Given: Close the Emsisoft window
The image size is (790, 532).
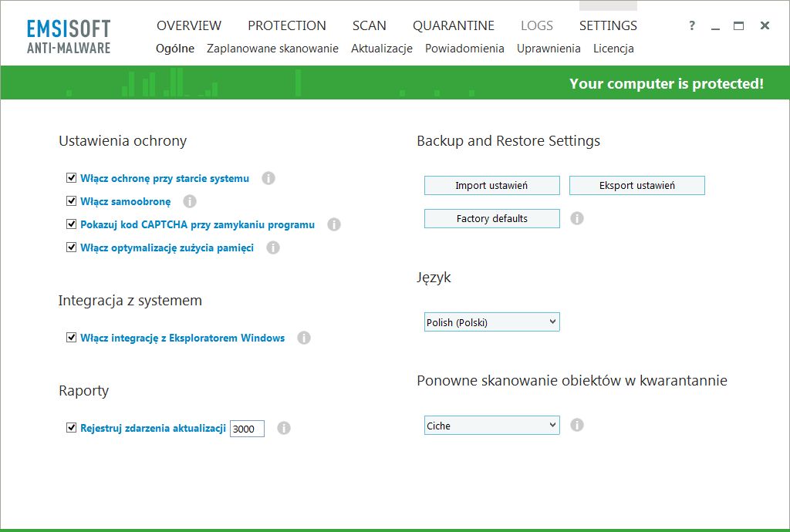Looking at the screenshot, I should click(765, 25).
